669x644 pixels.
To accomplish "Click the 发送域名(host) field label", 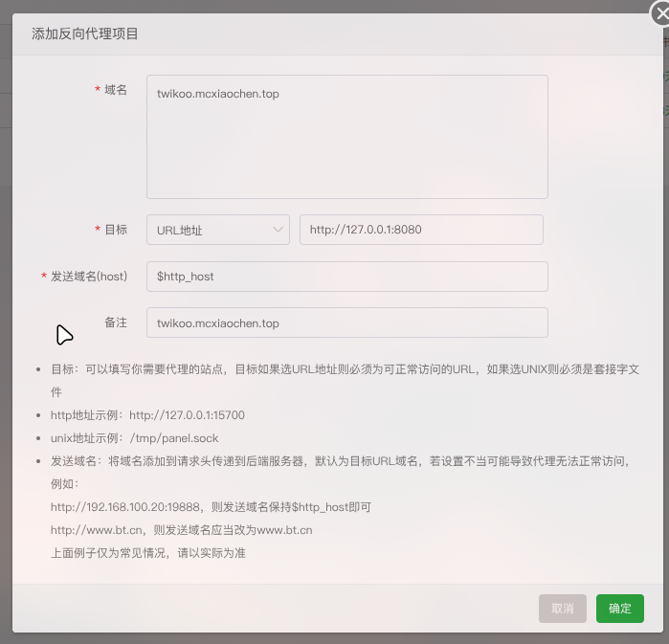I will coord(89,277).
